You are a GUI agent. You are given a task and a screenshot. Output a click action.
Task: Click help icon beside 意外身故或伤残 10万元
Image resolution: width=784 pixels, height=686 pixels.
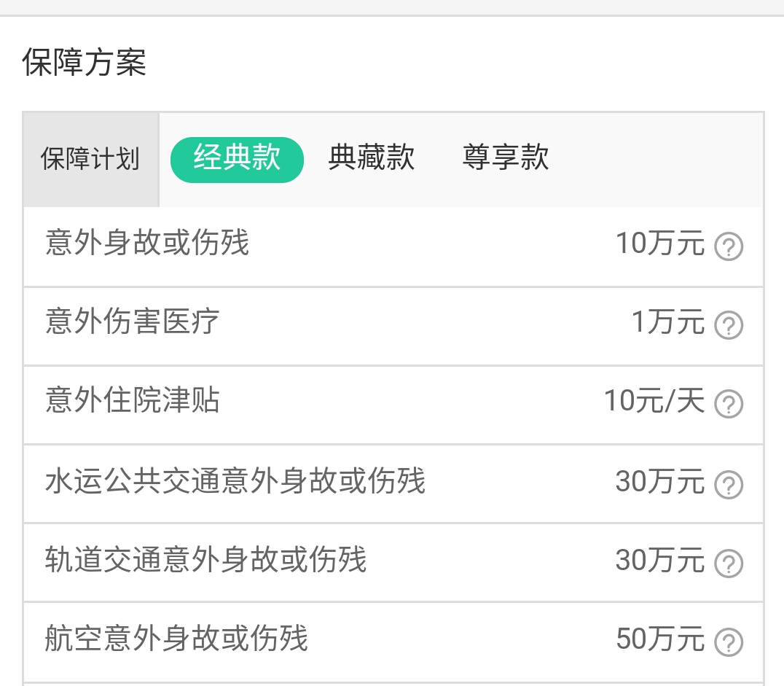point(728,247)
